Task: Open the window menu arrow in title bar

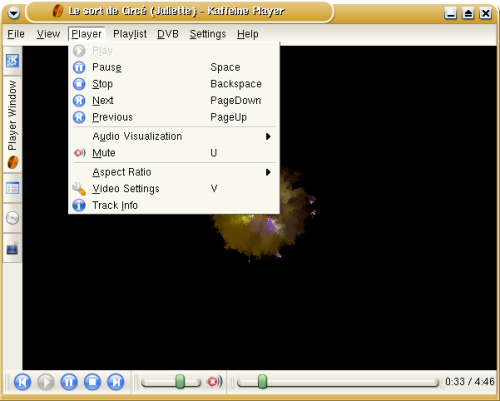Action: coord(14,13)
